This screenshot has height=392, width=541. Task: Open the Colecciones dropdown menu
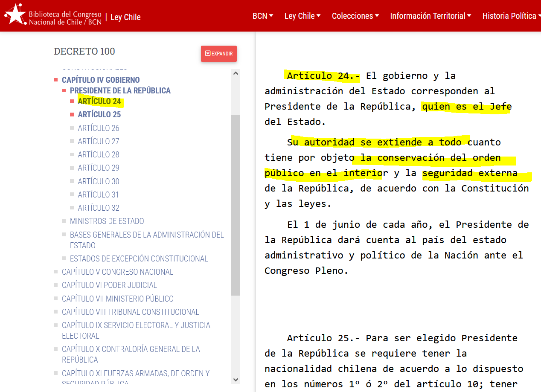pyautogui.click(x=355, y=16)
